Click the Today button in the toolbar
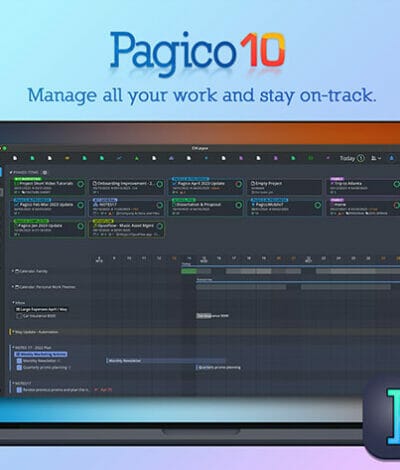Screen dimensions: 400x470 [347, 158]
